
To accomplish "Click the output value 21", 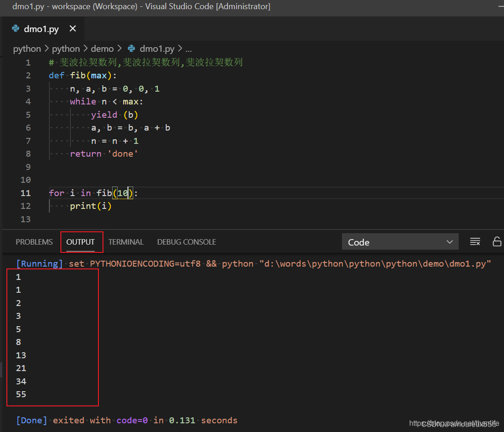I will (x=21, y=368).
